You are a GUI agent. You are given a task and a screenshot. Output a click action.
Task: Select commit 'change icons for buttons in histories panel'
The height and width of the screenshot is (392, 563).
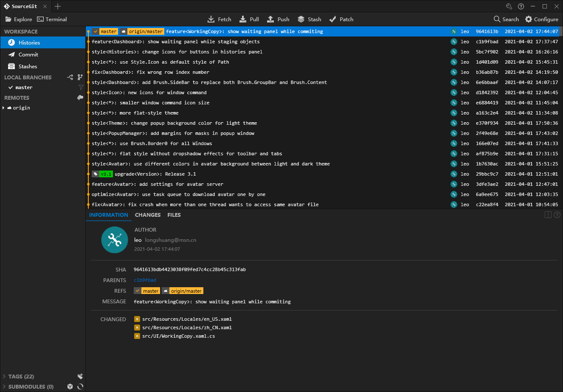pos(324,52)
